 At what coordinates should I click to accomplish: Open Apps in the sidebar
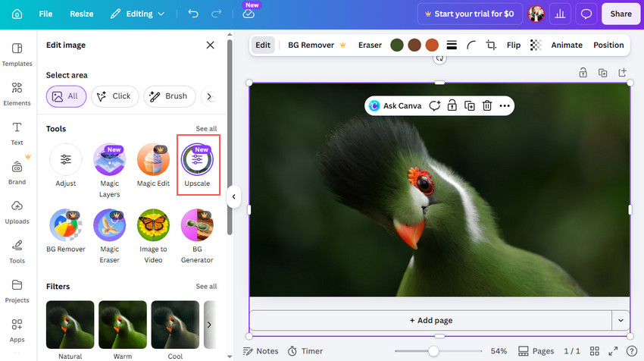pyautogui.click(x=17, y=331)
